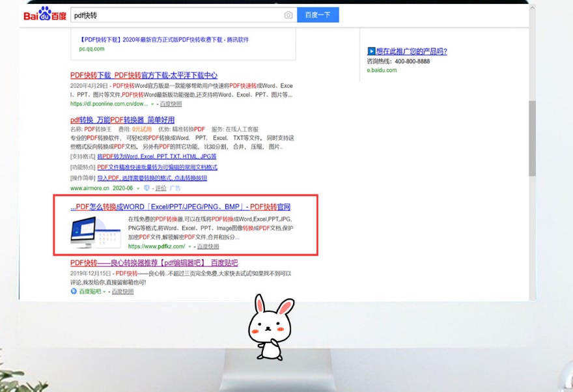Click the play icon before 想在此推广您的产品吗
This screenshot has height=392, width=573.
click(x=371, y=51)
